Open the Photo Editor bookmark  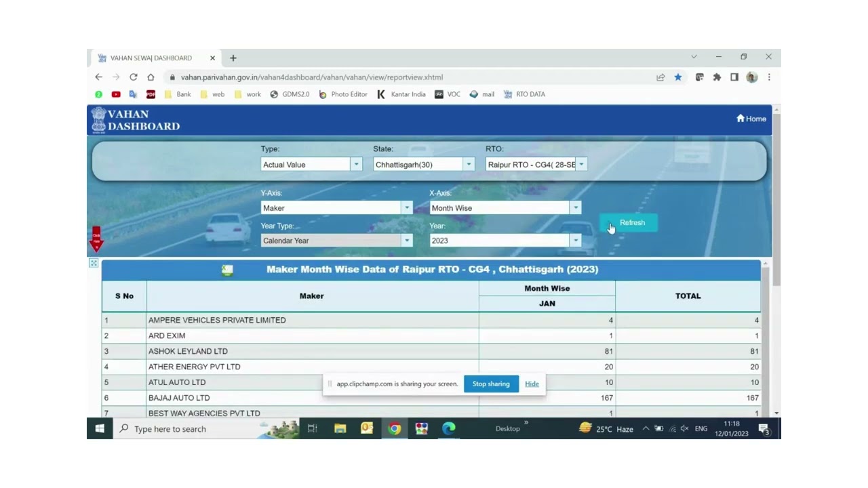pyautogui.click(x=343, y=94)
